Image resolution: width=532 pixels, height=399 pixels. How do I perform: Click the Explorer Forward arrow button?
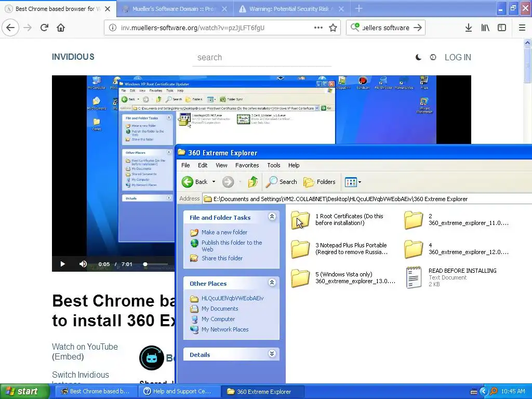click(x=228, y=182)
